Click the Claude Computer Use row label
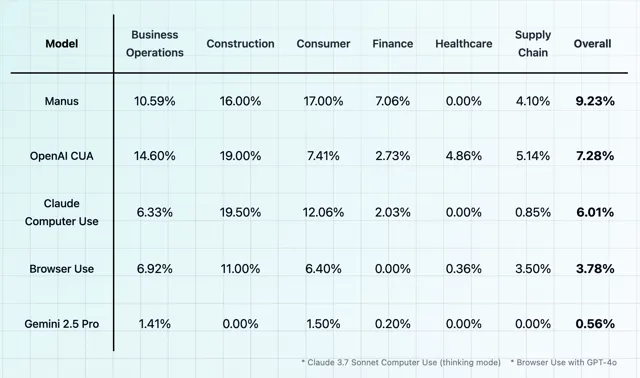This screenshot has width=640, height=378. [62, 212]
